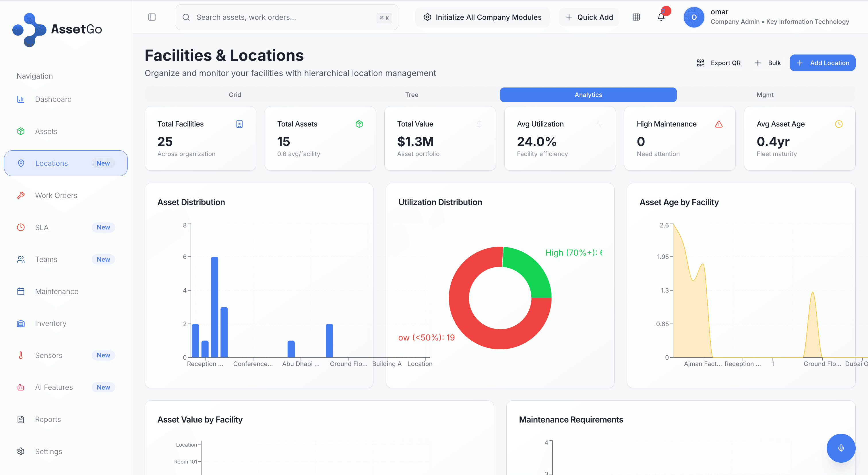Open omar's profile menu
Screen dimensions: 868x475
694,17
